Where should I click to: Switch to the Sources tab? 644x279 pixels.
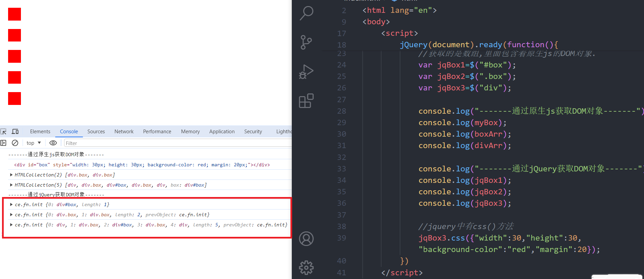(x=96, y=132)
